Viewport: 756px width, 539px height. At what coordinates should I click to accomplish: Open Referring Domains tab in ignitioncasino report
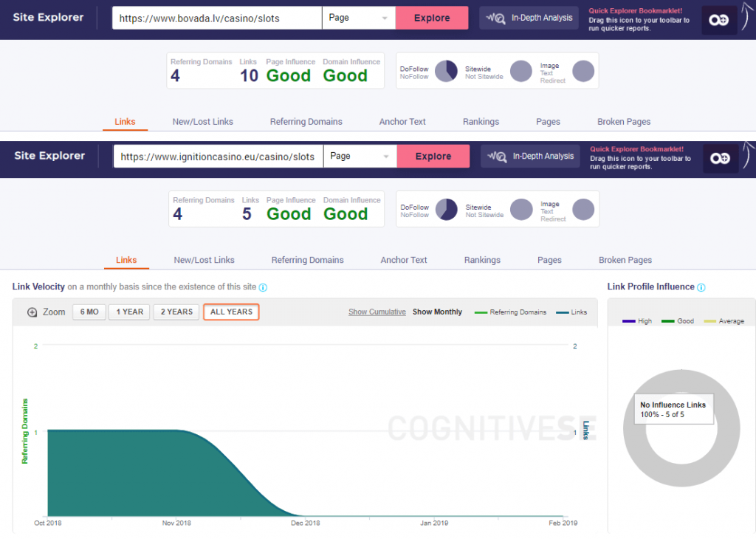308,260
